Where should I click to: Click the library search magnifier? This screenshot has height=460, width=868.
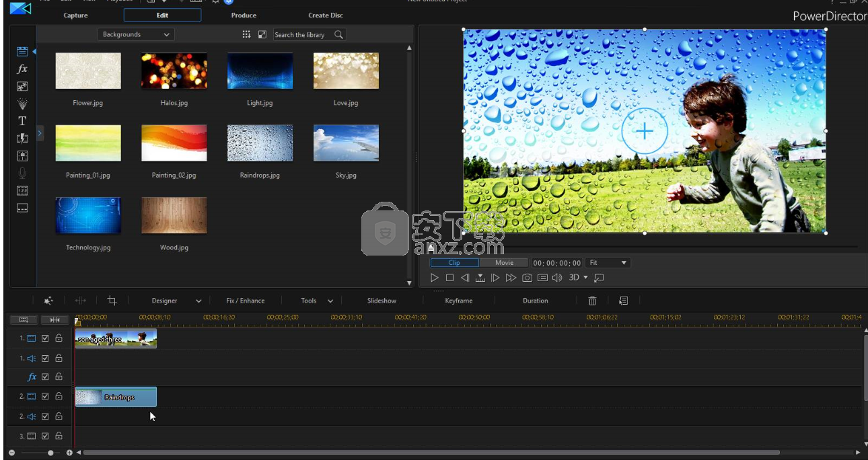338,34
